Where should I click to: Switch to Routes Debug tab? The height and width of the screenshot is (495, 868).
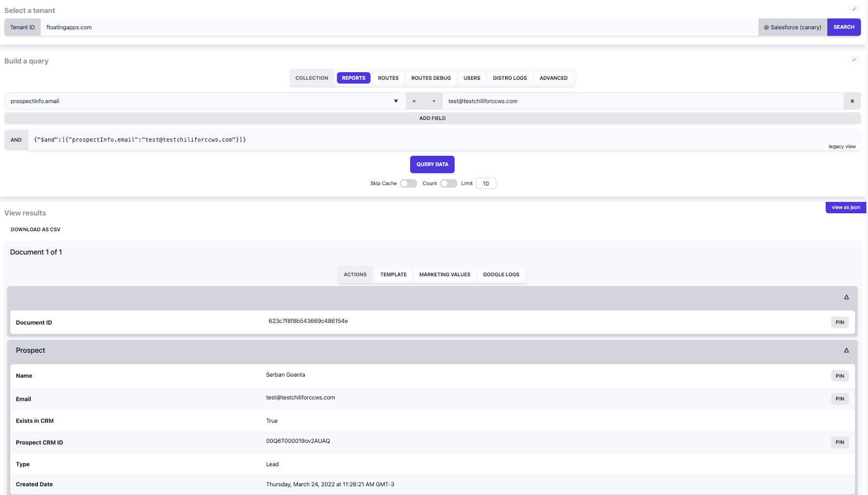pyautogui.click(x=431, y=78)
